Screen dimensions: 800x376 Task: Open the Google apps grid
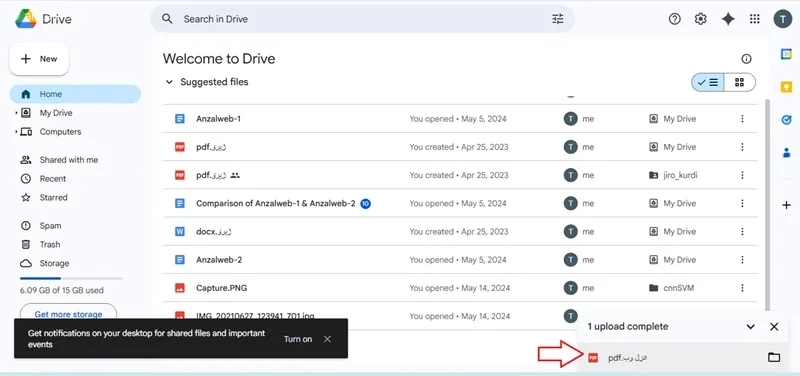click(754, 19)
